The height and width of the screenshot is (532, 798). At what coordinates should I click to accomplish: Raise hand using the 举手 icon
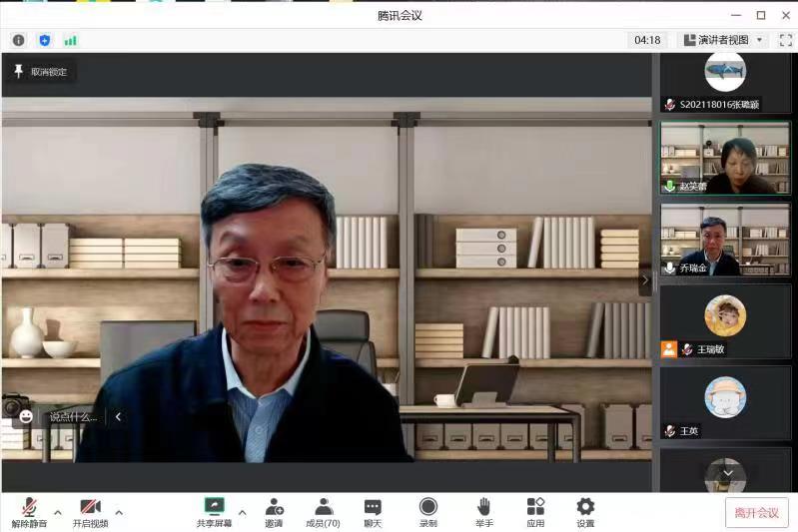coord(483,512)
